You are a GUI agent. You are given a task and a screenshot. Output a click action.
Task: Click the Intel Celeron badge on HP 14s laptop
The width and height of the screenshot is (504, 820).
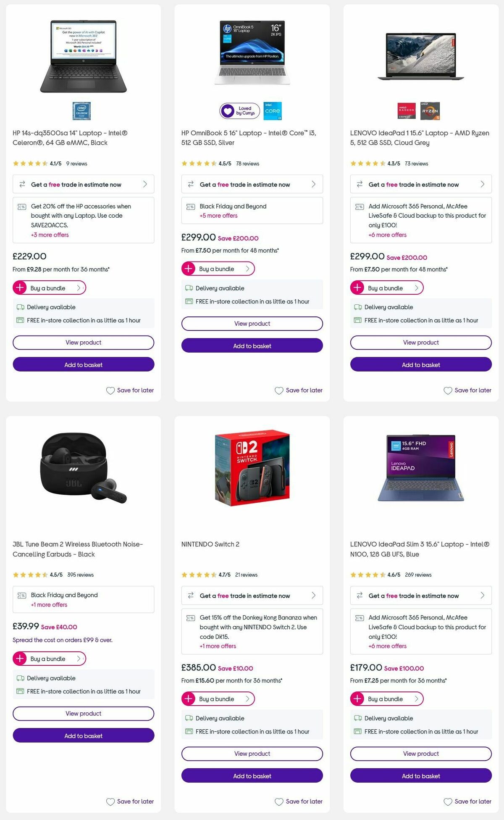pyautogui.click(x=81, y=111)
